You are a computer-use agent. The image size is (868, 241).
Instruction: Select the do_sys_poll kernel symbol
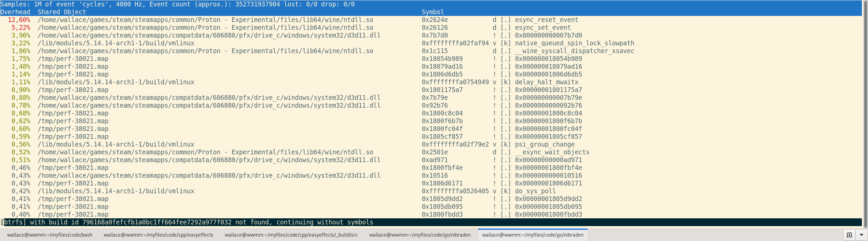point(535,191)
